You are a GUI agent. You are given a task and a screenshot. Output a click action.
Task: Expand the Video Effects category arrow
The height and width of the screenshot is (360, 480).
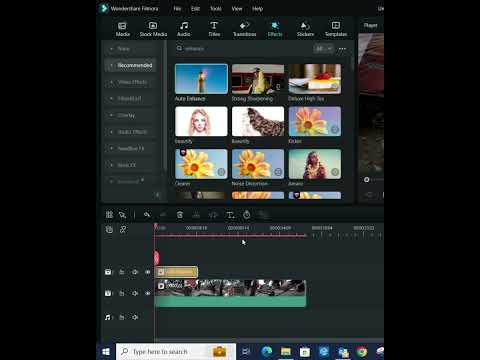pos(111,82)
